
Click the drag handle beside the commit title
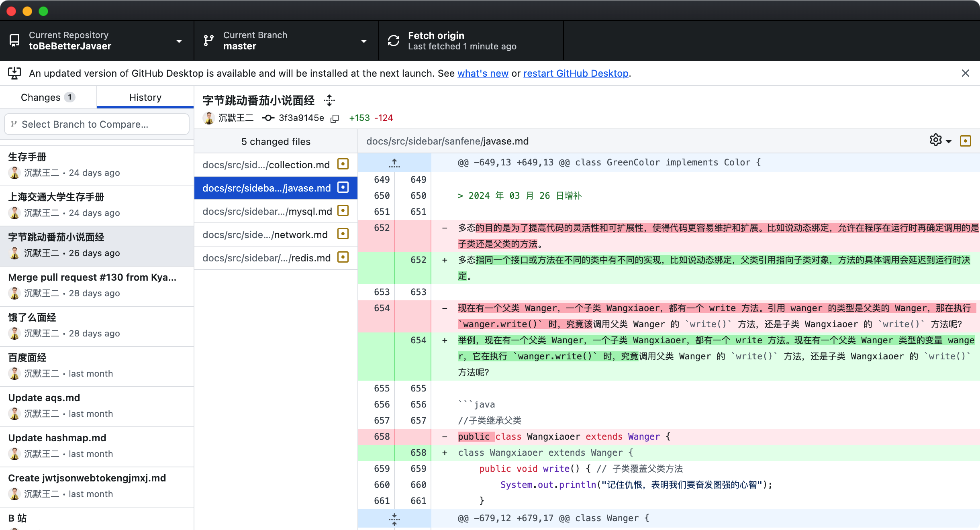point(329,100)
